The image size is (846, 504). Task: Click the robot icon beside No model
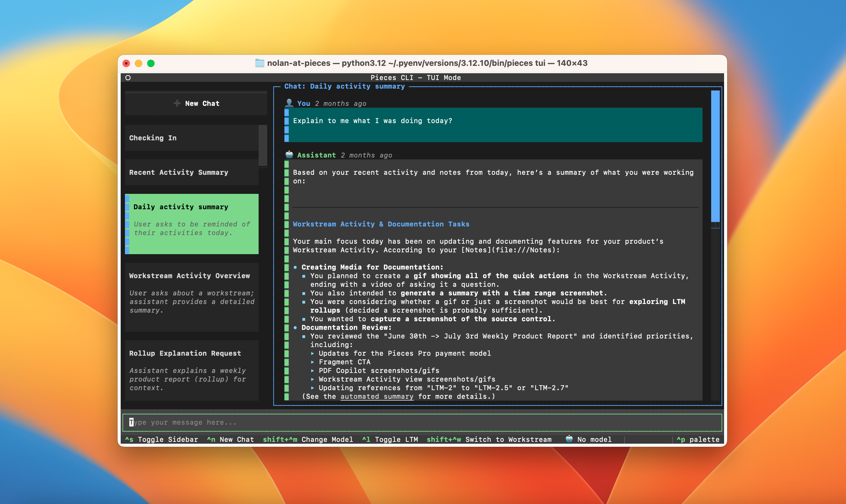[x=569, y=439]
